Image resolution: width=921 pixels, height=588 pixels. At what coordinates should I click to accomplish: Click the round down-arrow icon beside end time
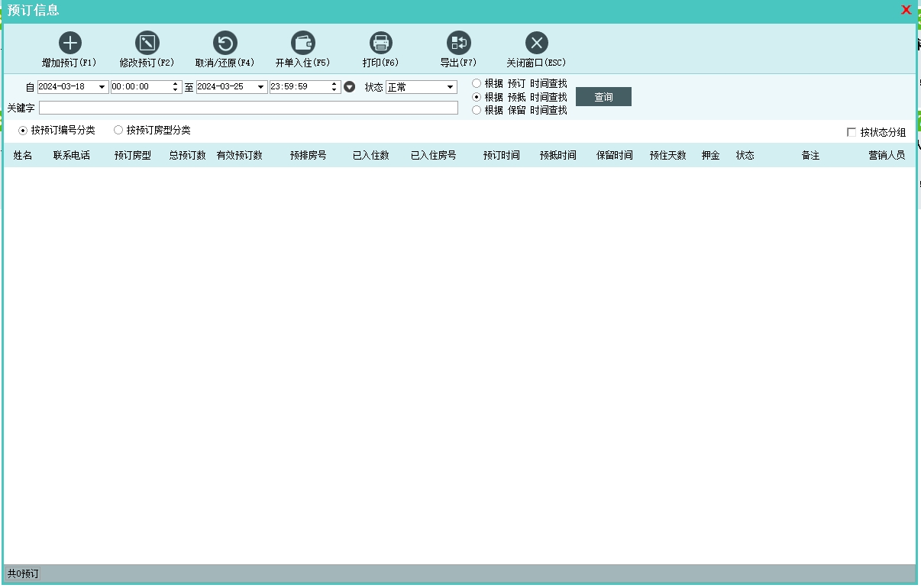click(350, 87)
